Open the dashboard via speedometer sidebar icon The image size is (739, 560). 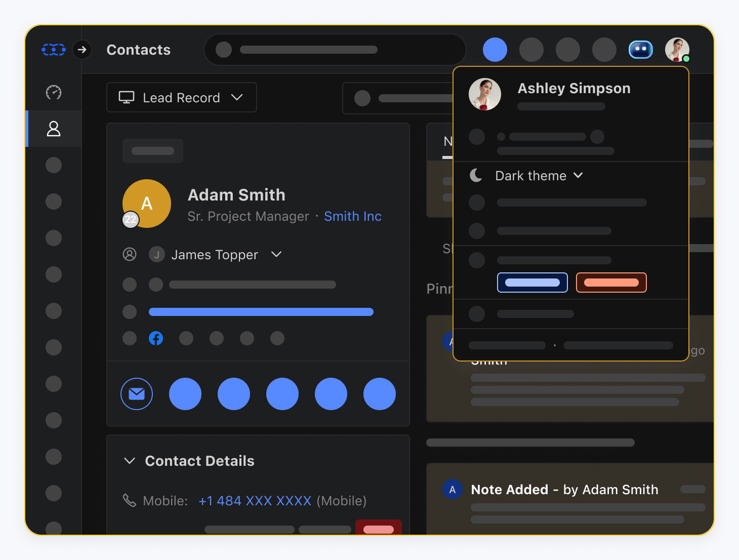coord(53,93)
